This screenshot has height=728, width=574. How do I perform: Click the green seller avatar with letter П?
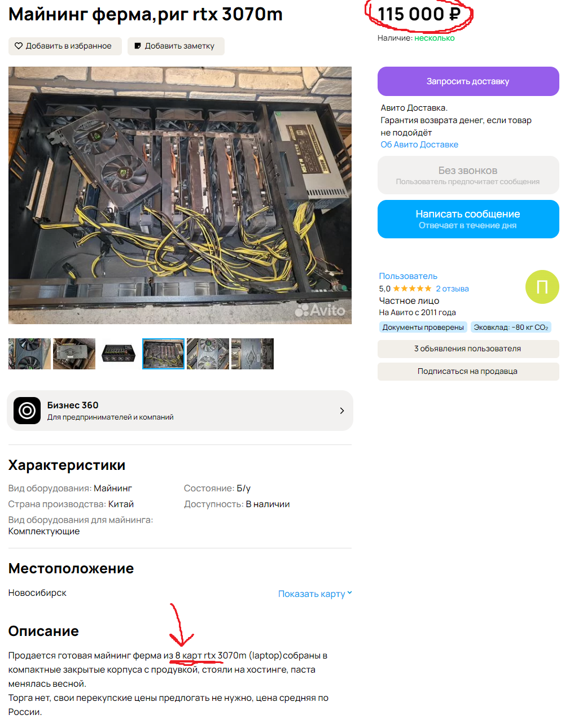(x=542, y=287)
